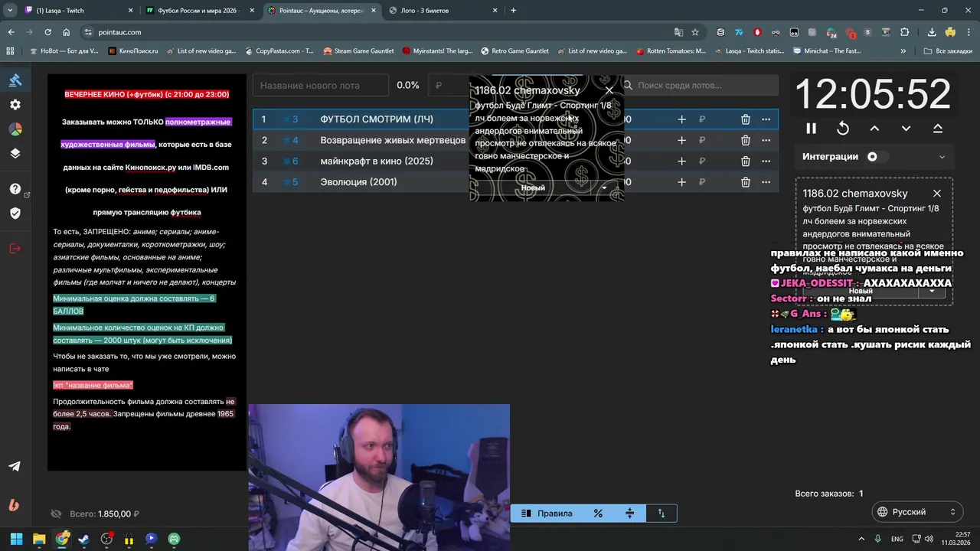Delete the Возвращение живых мертвецов lot
The width and height of the screenshot is (980, 551).
pos(745,140)
